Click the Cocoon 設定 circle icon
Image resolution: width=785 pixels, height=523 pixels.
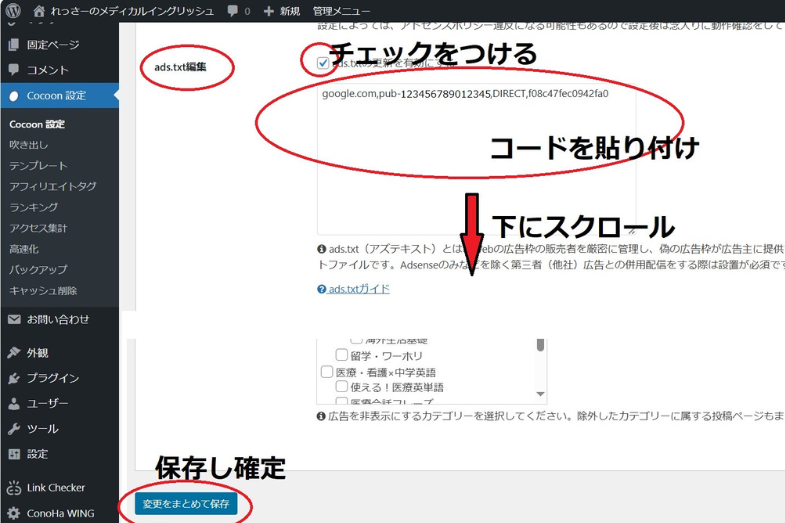click(x=14, y=96)
